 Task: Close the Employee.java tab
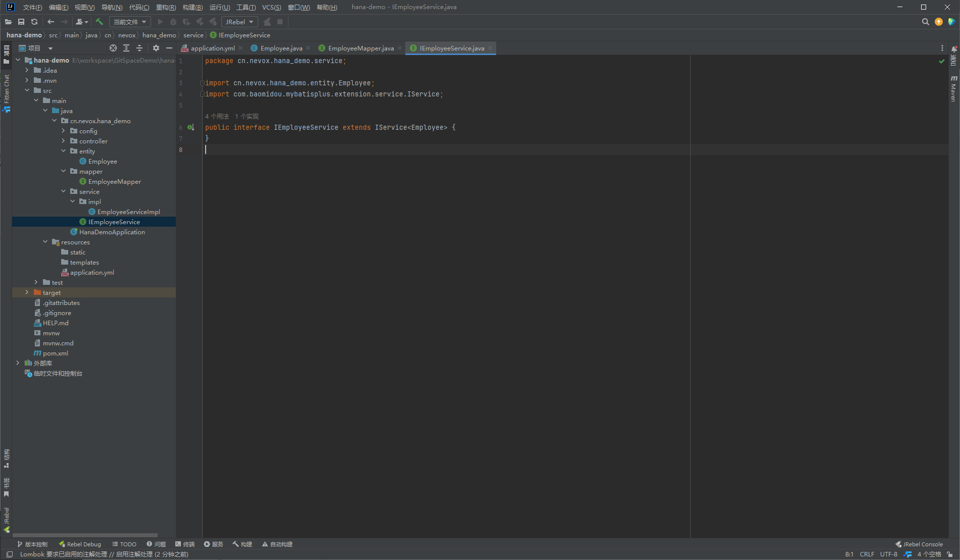[308, 48]
